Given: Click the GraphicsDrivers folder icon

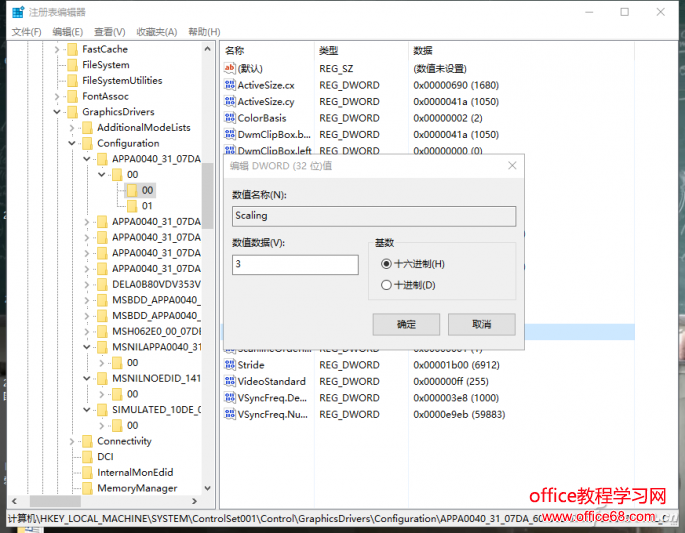Looking at the screenshot, I should coord(73,112).
